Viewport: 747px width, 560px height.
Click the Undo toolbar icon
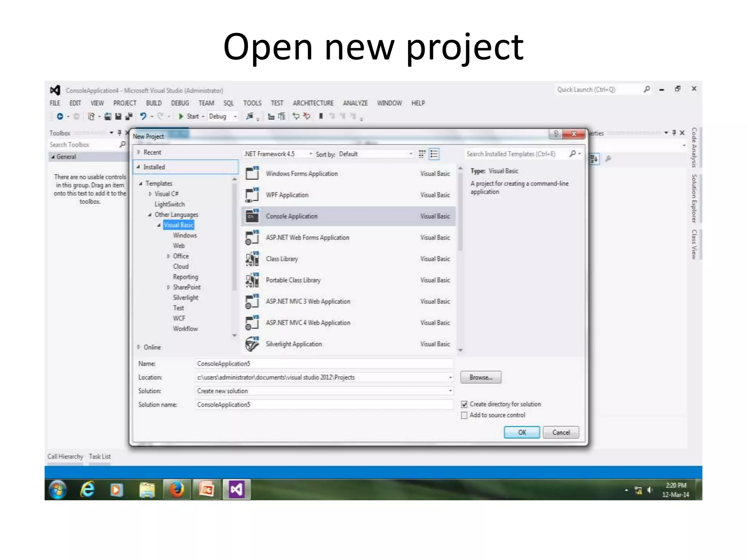pos(143,116)
